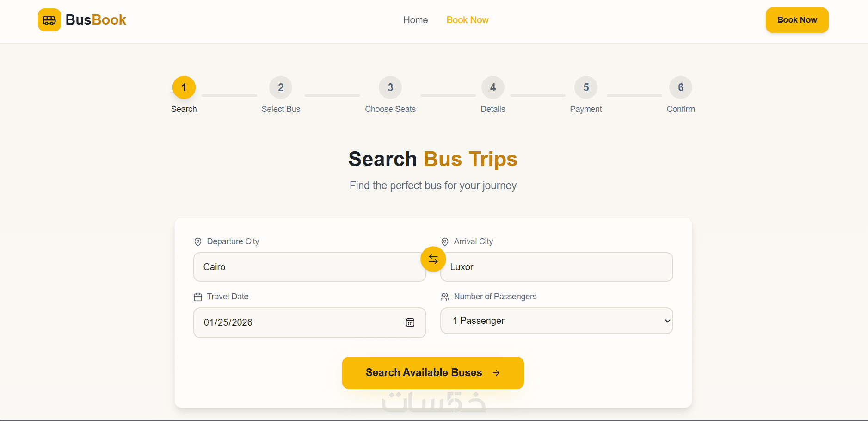Jump to step 3 Choose Seats

[x=390, y=87]
